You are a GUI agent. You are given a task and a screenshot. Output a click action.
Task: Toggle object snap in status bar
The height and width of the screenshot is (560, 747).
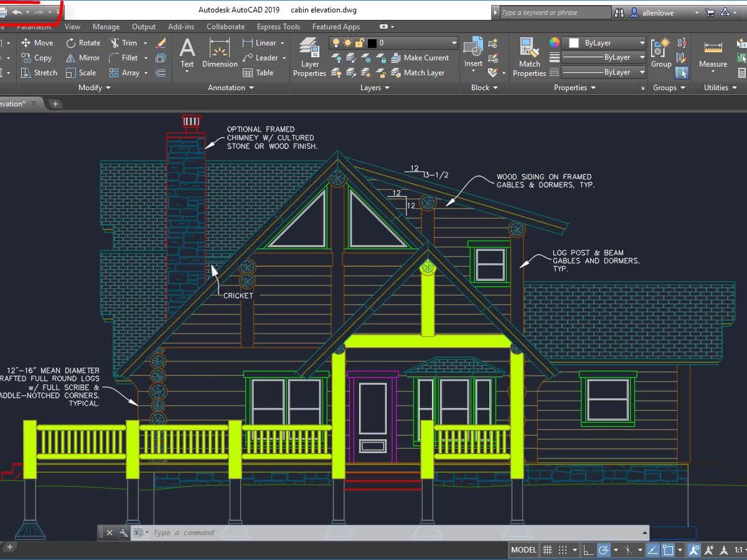[668, 550]
